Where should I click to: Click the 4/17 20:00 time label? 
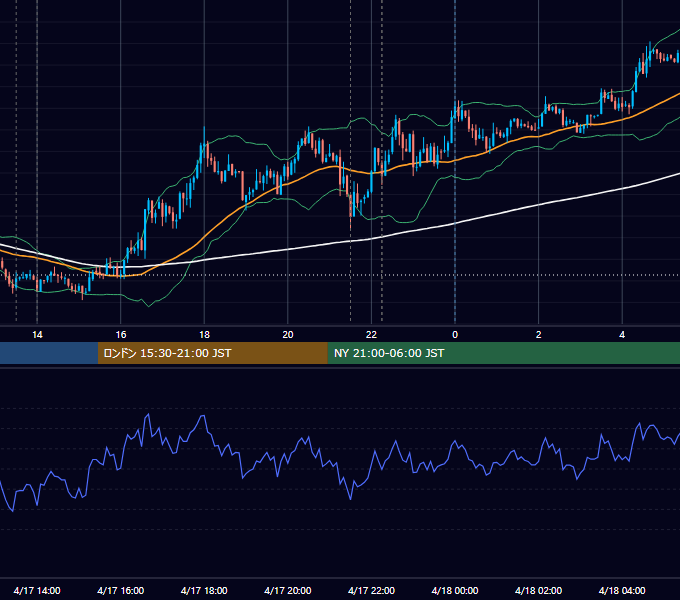coord(288,590)
